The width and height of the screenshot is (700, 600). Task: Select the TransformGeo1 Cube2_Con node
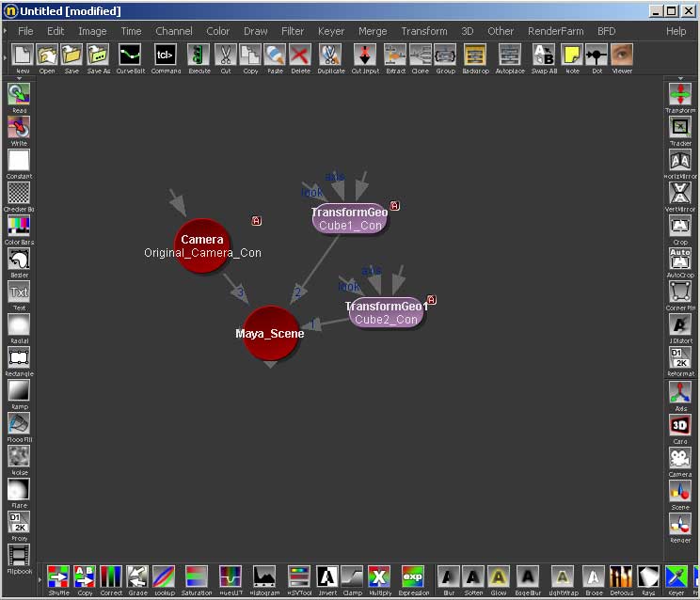tap(386, 313)
